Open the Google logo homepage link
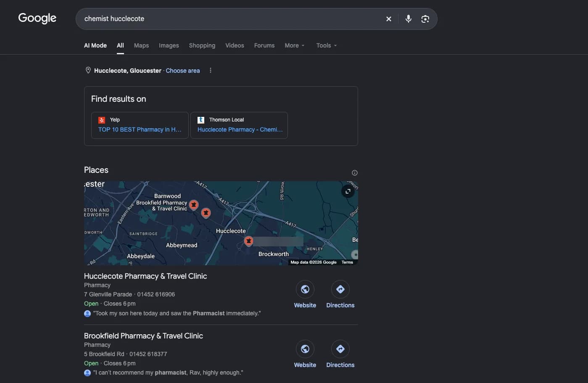 click(x=37, y=18)
